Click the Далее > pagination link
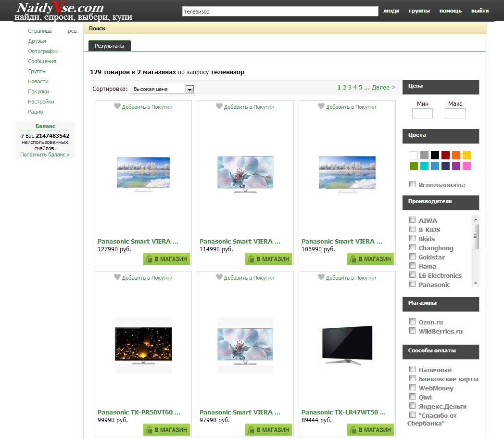Image resolution: width=504 pixels, height=439 pixels. [383, 88]
